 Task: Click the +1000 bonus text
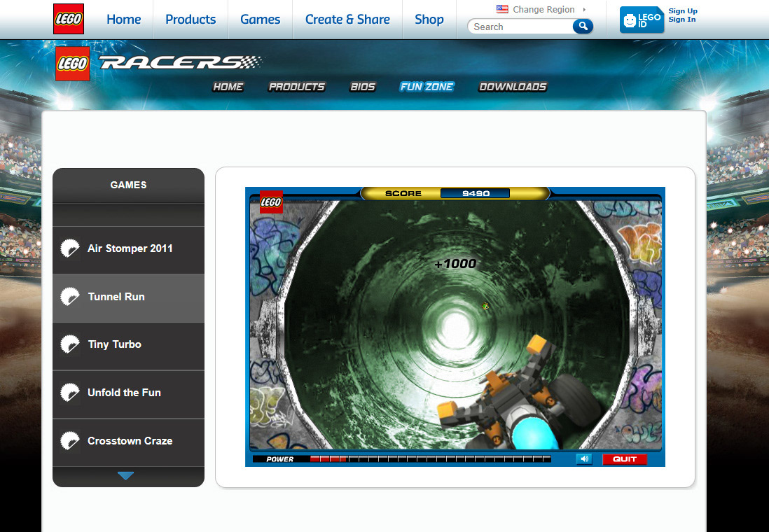456,264
